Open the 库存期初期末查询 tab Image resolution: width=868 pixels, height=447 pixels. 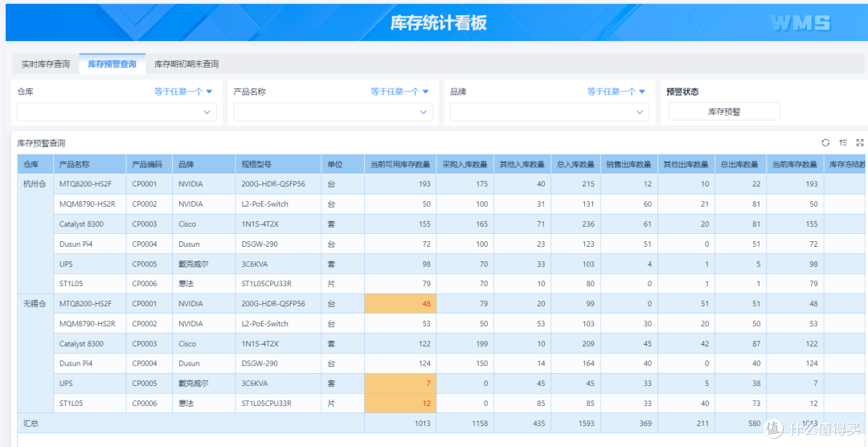[186, 64]
